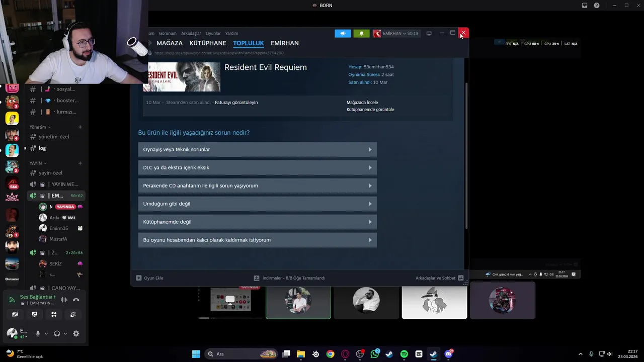Open Steam announcements megaphone button
The height and width of the screenshot is (362, 644).
tap(343, 34)
